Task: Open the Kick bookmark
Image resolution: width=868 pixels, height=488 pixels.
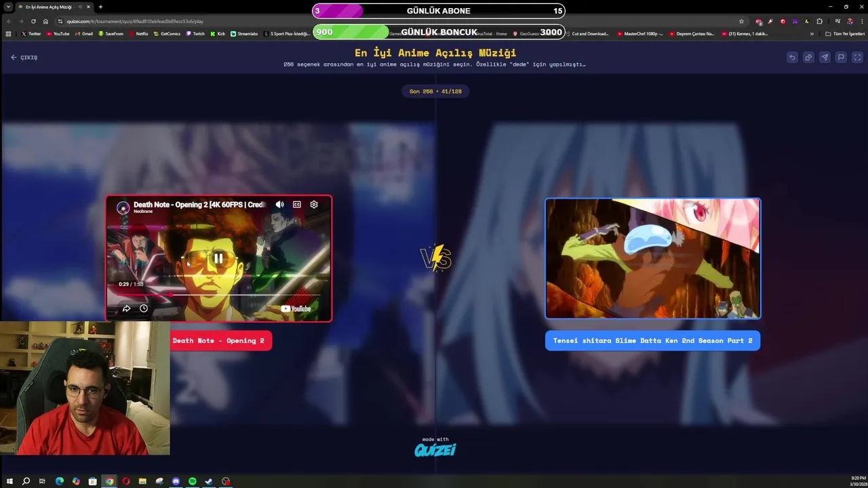Action: pyautogui.click(x=218, y=33)
